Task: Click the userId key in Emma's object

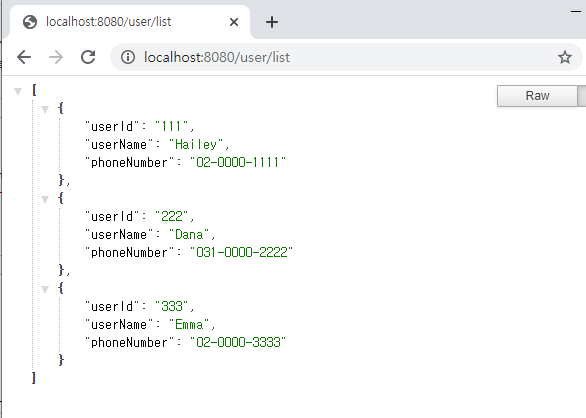Action: point(112,306)
